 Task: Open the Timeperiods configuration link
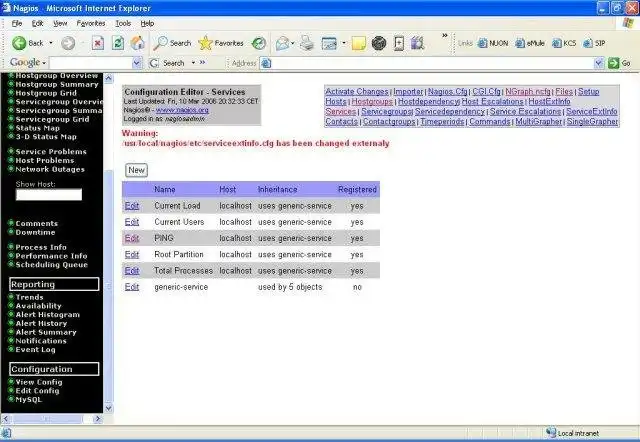(x=442, y=121)
